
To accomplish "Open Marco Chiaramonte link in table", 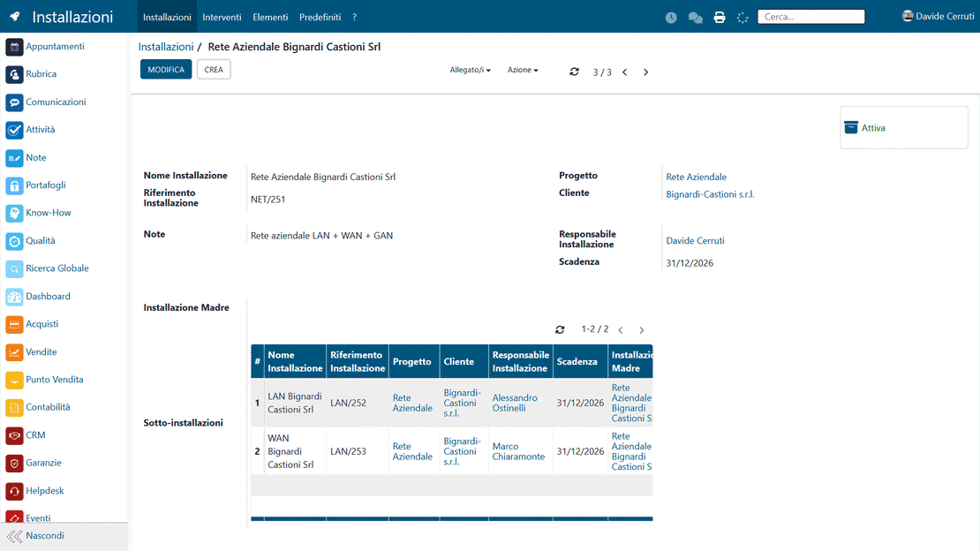I will point(519,451).
